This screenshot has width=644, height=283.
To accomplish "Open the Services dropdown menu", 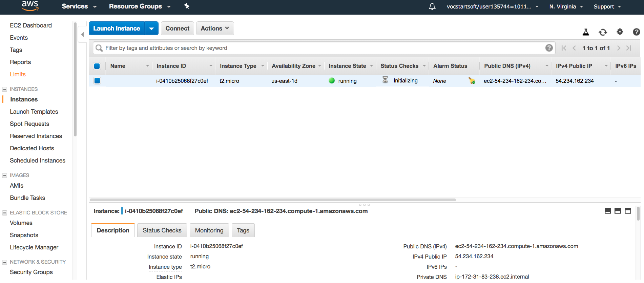I will coord(79,6).
